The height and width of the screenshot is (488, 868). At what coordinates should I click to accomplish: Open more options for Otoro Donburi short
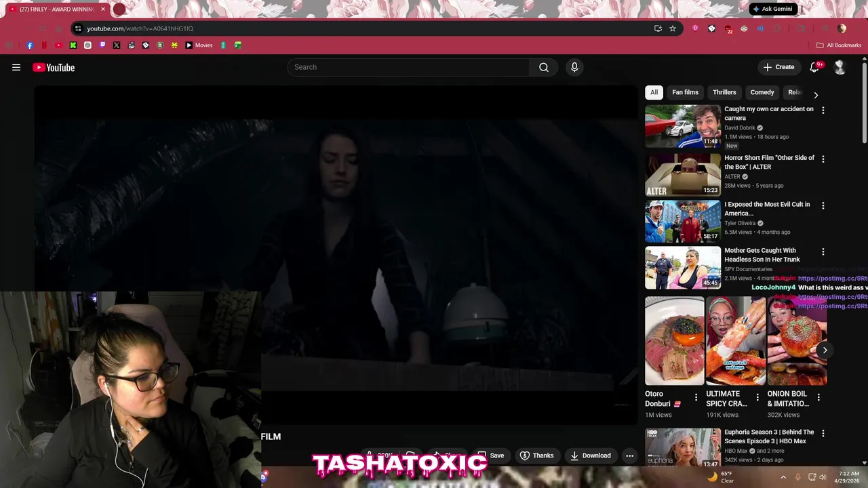click(x=696, y=397)
